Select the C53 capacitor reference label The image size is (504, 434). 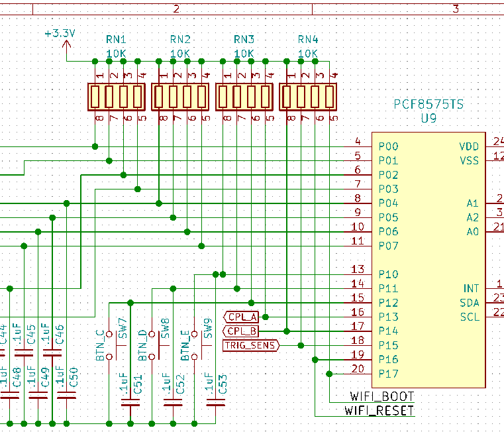tap(223, 384)
